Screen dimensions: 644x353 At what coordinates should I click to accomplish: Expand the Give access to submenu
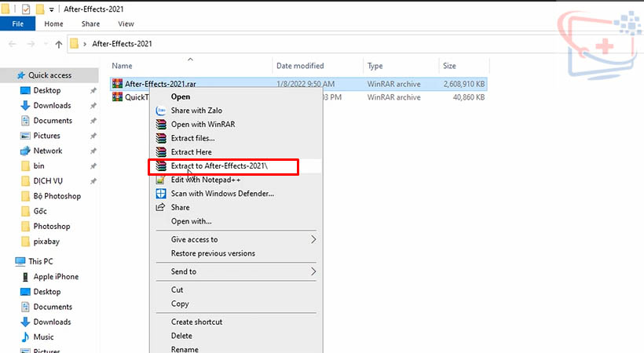coord(313,239)
